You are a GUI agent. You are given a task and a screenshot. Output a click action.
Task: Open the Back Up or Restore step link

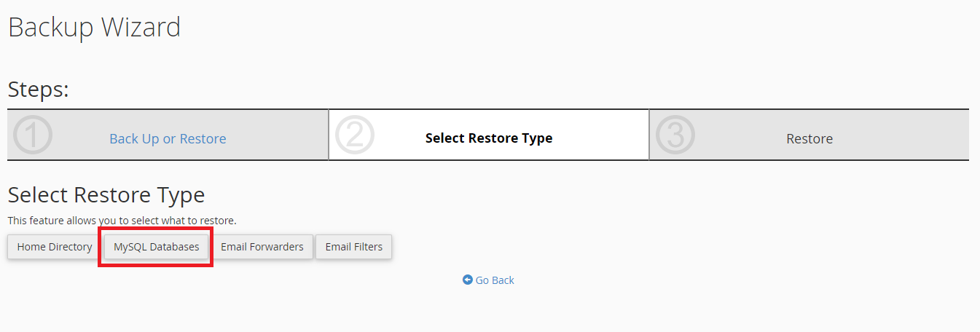pos(168,138)
